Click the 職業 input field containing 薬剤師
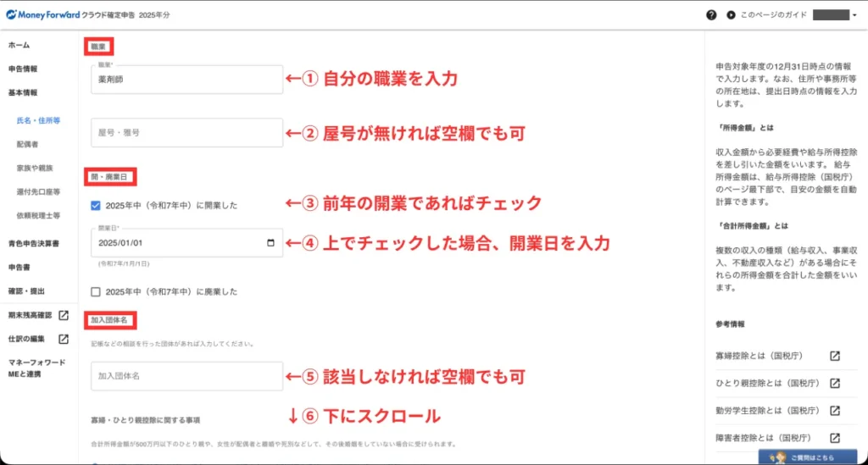 tap(186, 80)
